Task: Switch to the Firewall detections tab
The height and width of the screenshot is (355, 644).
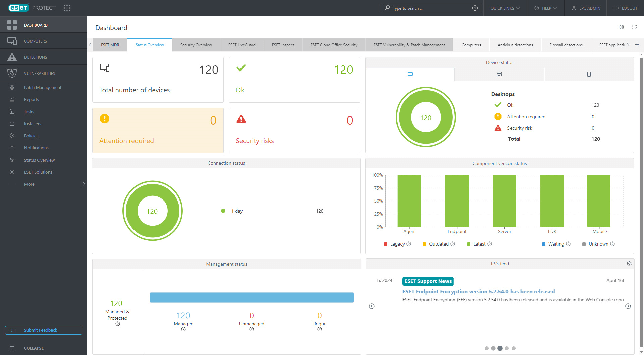Action: (x=566, y=45)
